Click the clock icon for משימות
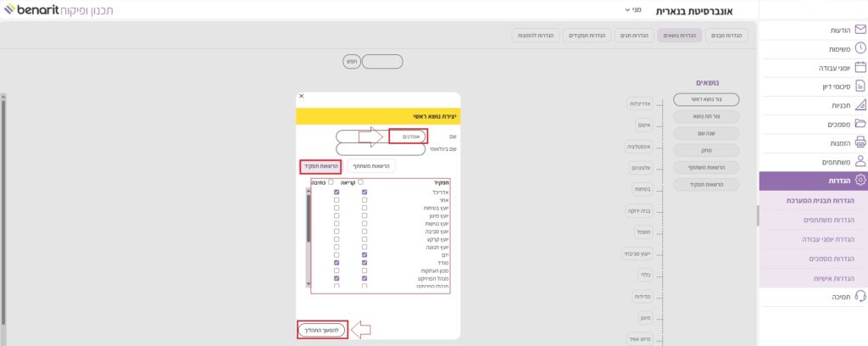The width and height of the screenshot is (868, 346). point(860,48)
